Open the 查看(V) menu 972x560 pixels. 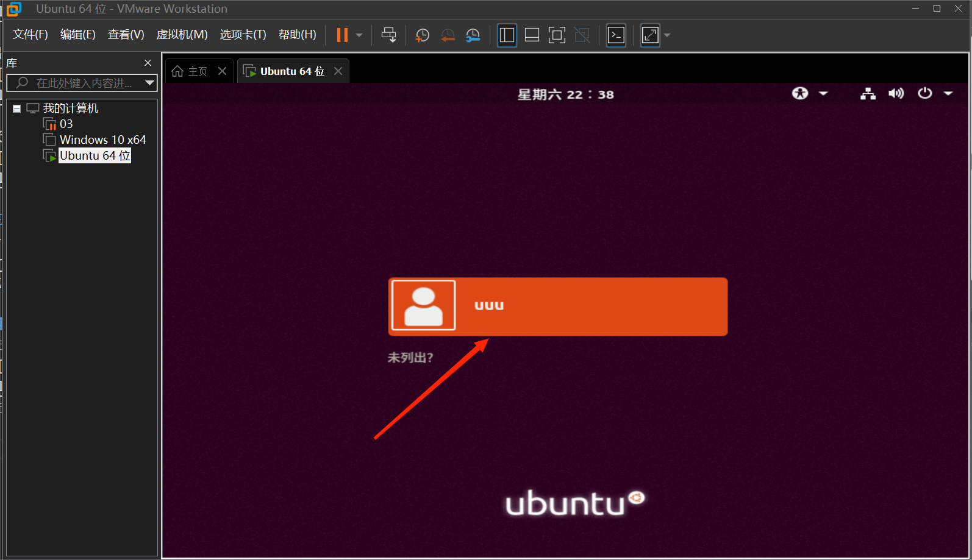pyautogui.click(x=126, y=35)
